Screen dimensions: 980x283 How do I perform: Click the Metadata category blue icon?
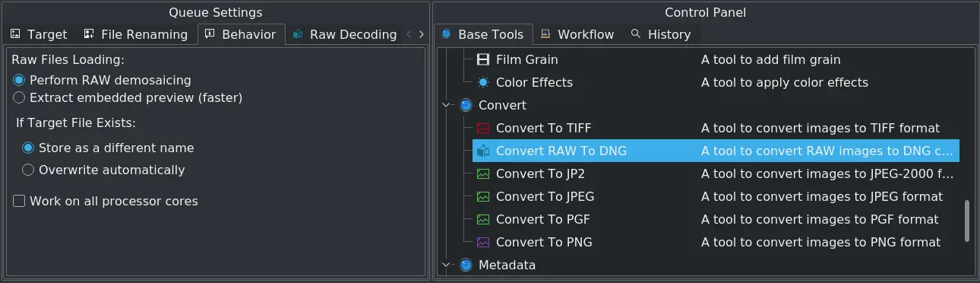click(466, 265)
